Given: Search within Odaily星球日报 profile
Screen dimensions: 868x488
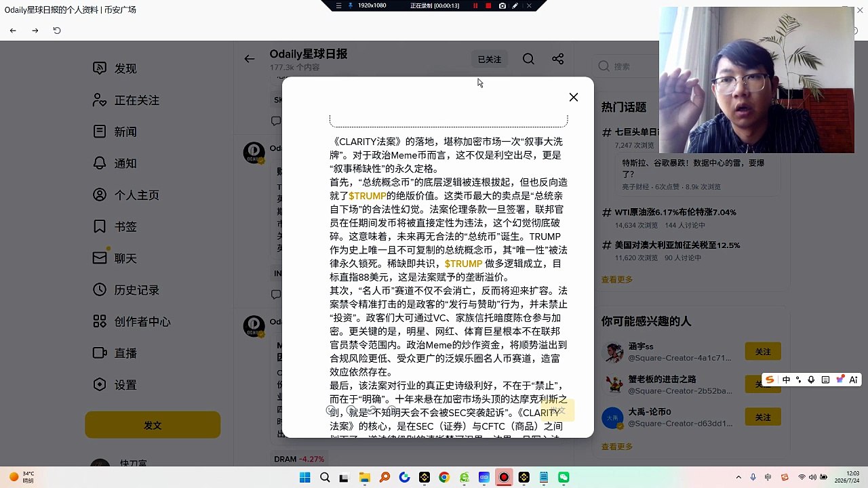Looking at the screenshot, I should click(x=528, y=59).
